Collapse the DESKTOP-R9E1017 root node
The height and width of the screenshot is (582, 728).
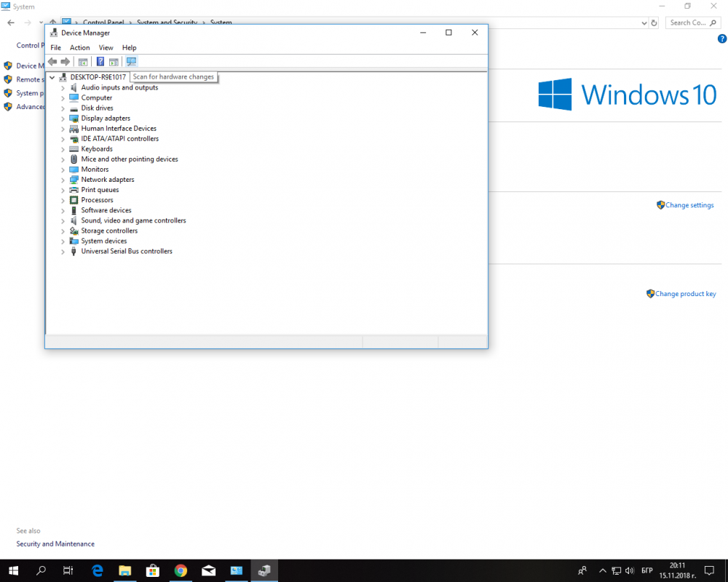tap(52, 77)
